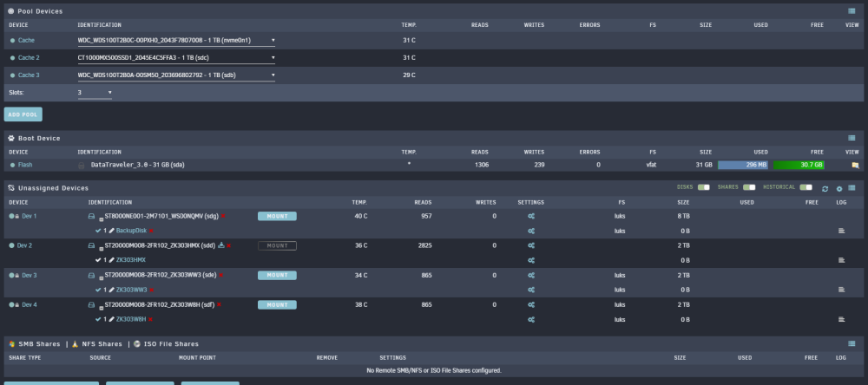This screenshot has height=385, width=868.
Task: Click the view icon in Pool Devices header
Action: point(852,11)
